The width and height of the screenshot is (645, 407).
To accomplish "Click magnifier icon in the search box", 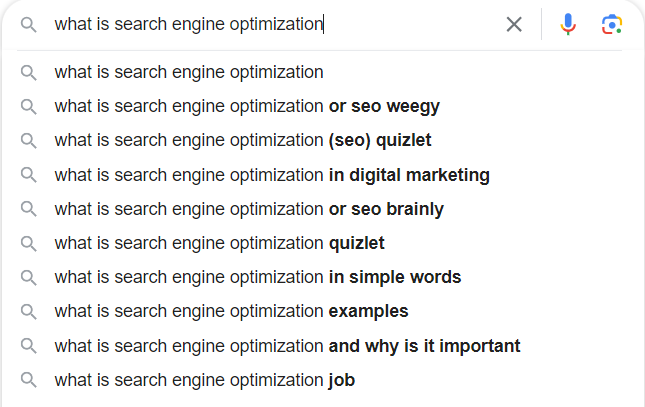I will pos(28,24).
